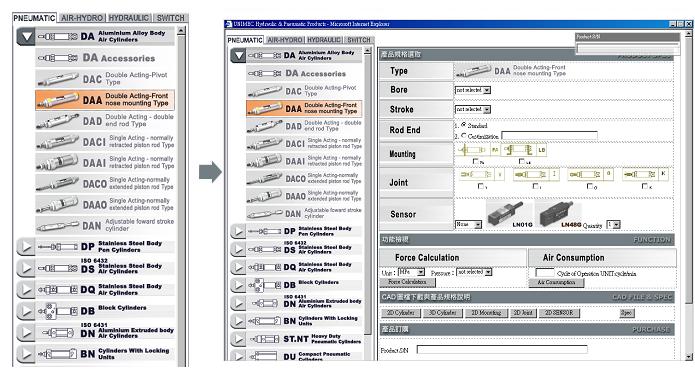Click the DAN adjustable stroke cylinder icon in the browser

265,214
